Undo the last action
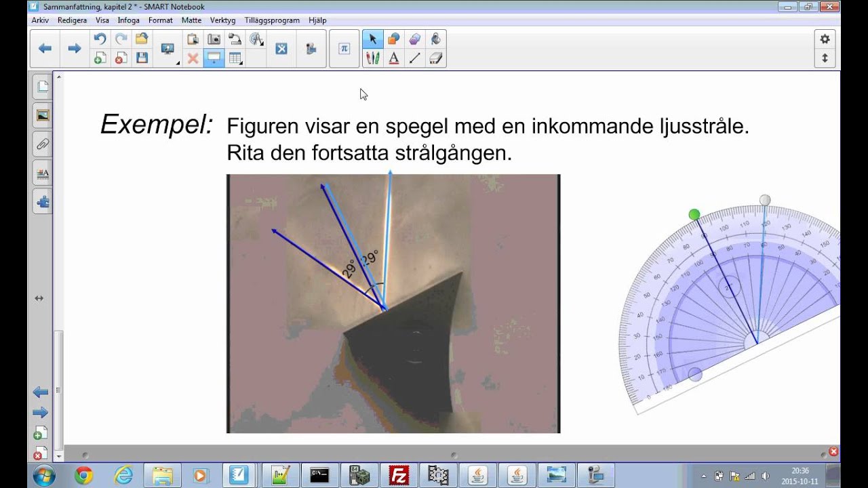This screenshot has width=868, height=488. 100,39
